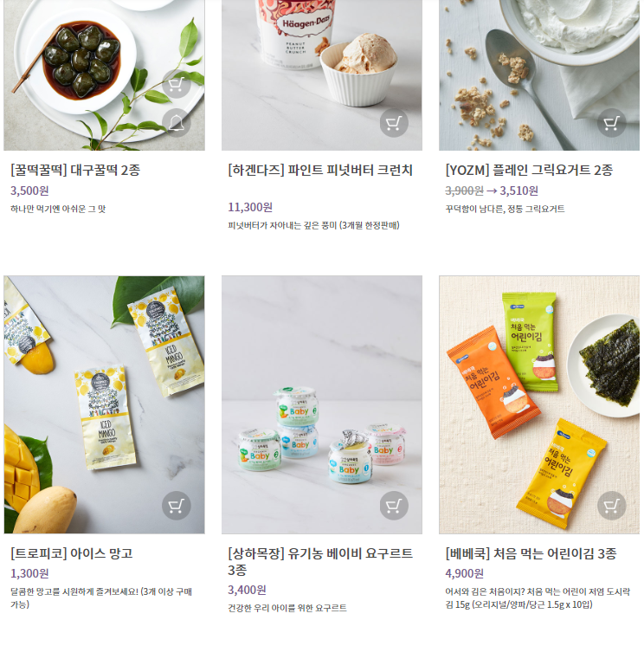Add 상하목장 베이비 요구르트 to cart
Viewport: 644px width, 646px height.
click(394, 506)
